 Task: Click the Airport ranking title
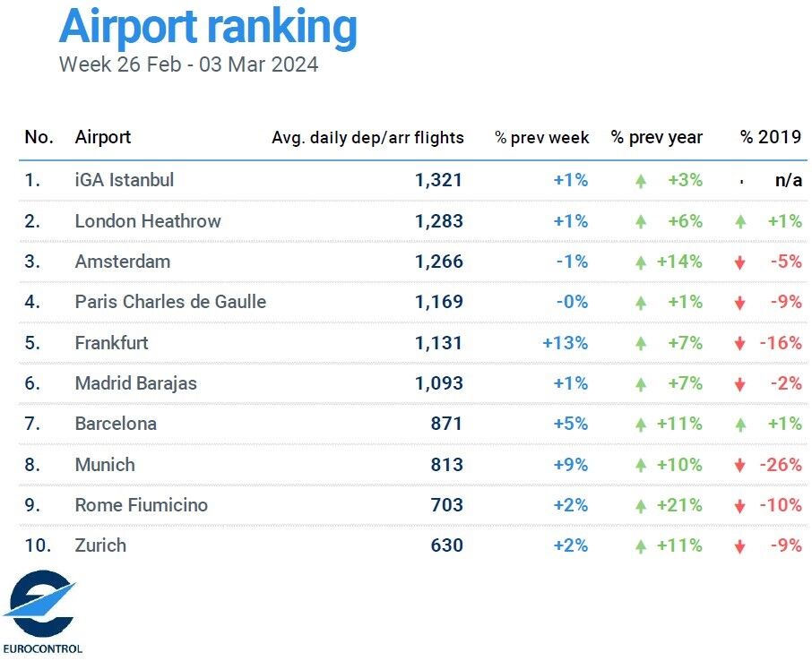coord(208,26)
